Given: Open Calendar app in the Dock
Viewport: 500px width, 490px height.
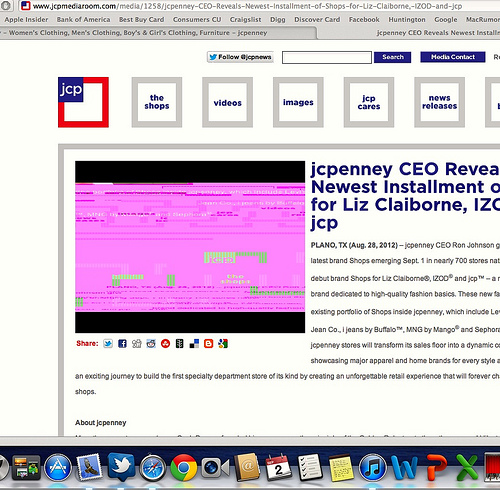Looking at the screenshot, I should pyautogui.click(x=278, y=467).
